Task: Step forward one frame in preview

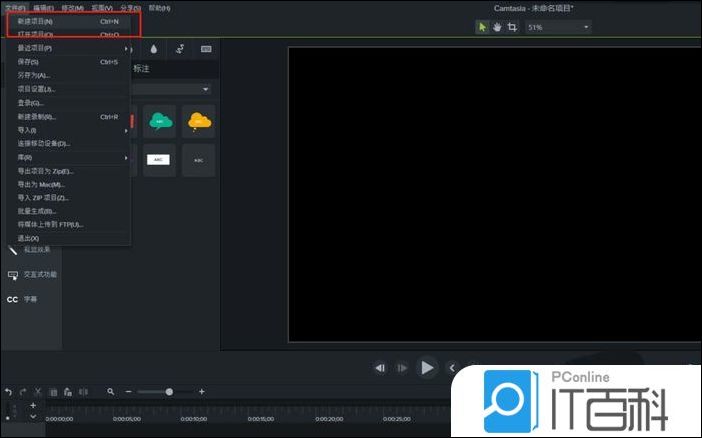Action: (x=402, y=368)
